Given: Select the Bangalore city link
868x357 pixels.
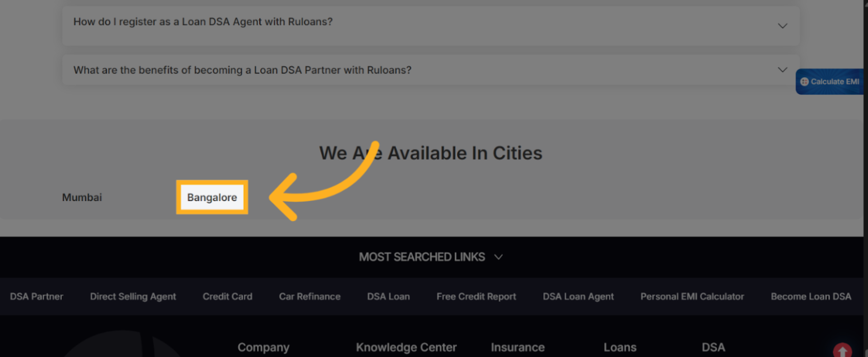Looking at the screenshot, I should click(x=212, y=197).
